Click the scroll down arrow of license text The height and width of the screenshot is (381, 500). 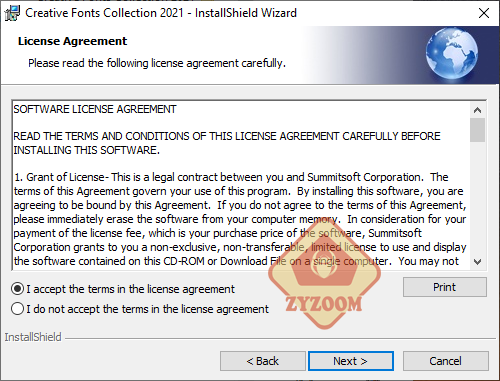coord(477,262)
